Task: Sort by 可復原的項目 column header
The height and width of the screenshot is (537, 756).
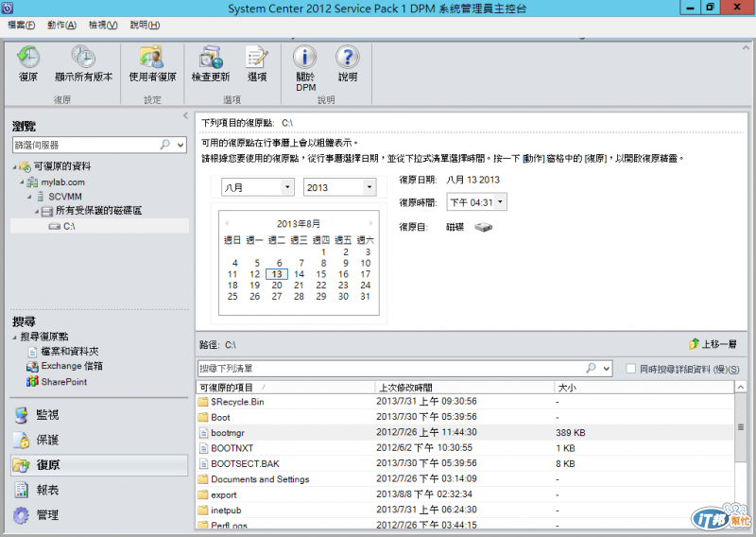Action: (285, 388)
